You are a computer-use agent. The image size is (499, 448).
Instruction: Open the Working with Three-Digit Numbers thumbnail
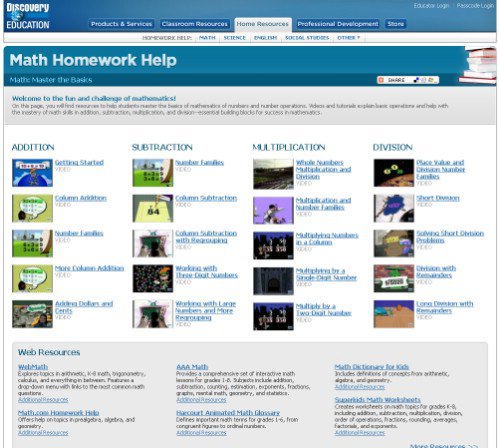coord(153,279)
